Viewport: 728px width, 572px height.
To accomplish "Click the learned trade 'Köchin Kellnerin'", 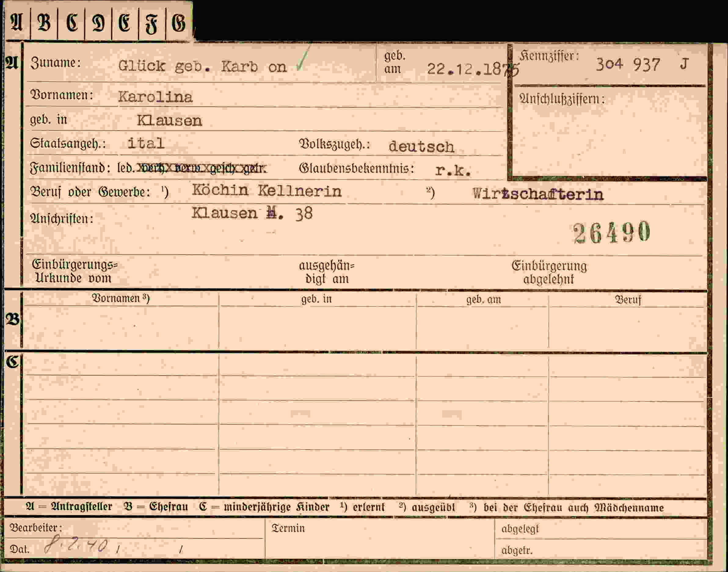I will 267,191.
